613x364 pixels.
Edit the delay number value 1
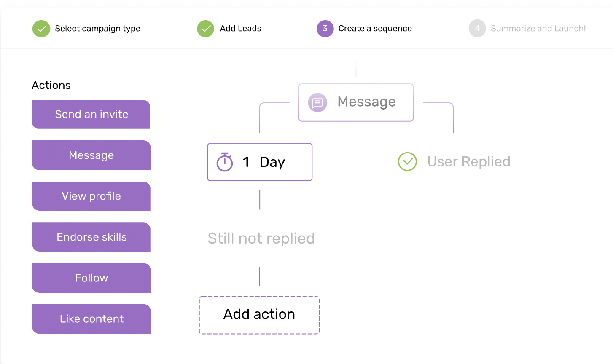coord(246,162)
